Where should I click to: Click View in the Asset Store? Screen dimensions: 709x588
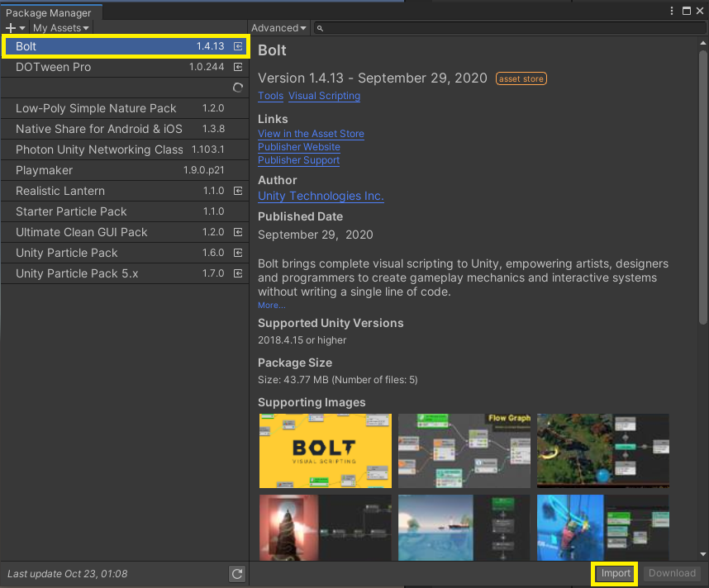(x=311, y=134)
